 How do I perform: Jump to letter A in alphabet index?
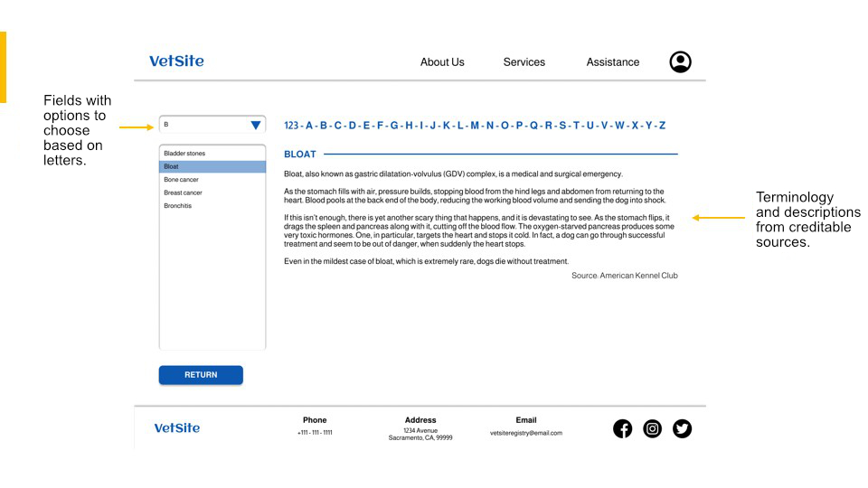click(x=309, y=126)
